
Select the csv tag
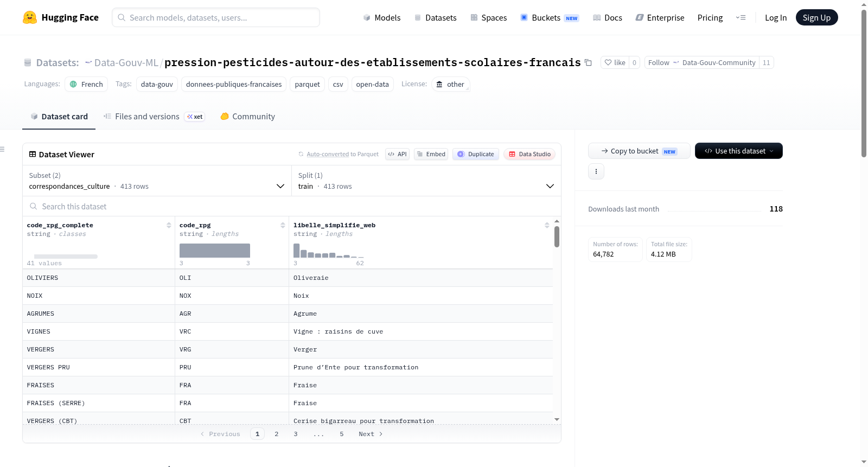pyautogui.click(x=338, y=84)
